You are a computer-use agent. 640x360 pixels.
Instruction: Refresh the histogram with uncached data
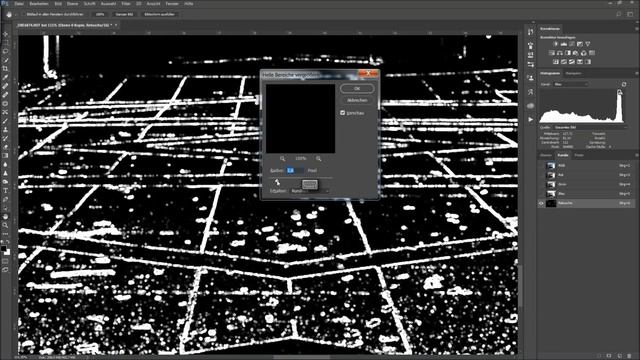point(624,84)
